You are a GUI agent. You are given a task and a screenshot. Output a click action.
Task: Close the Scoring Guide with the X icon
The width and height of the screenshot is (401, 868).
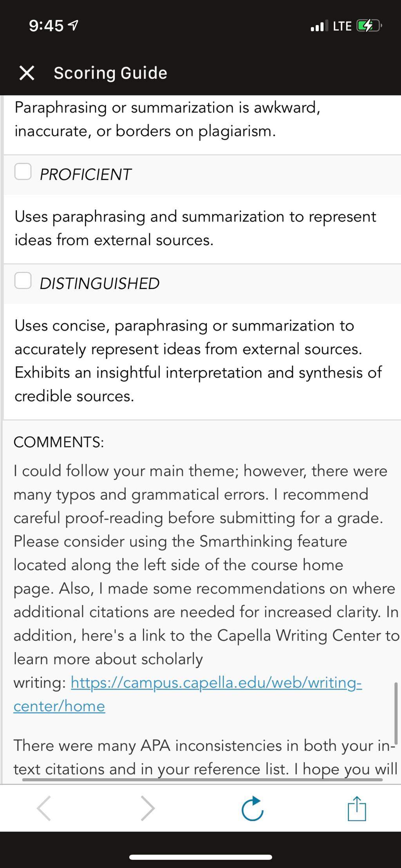(27, 73)
